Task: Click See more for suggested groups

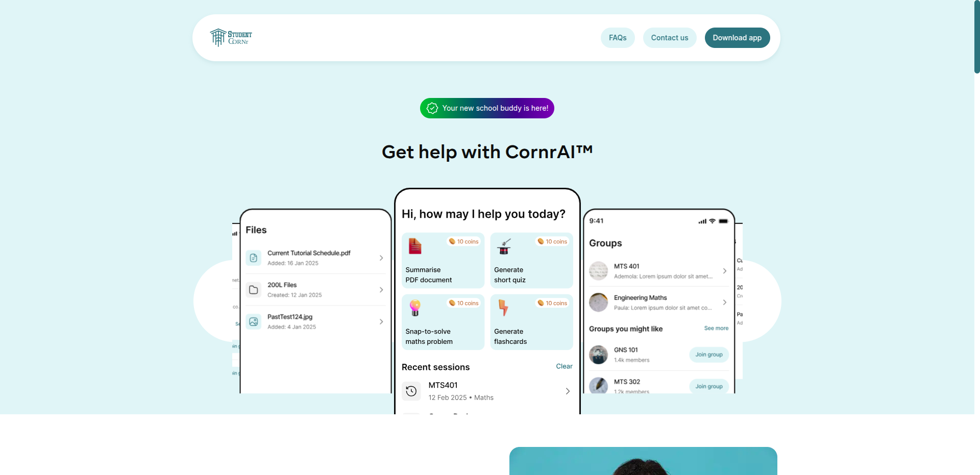Action: (x=716, y=328)
